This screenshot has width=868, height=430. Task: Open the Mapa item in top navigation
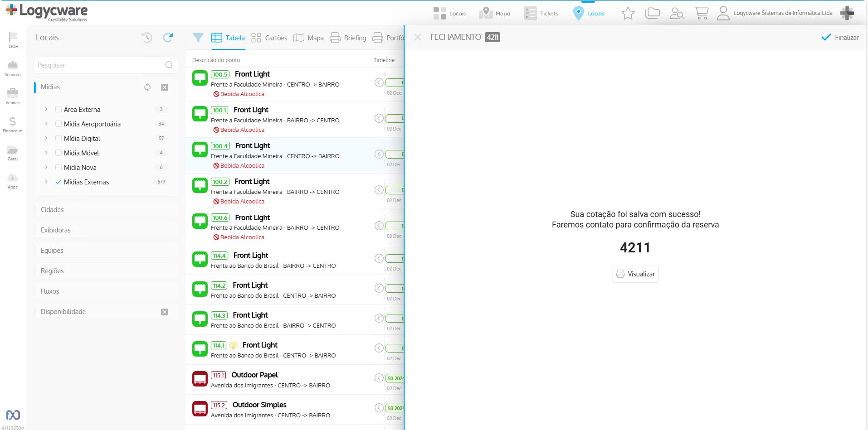click(495, 13)
